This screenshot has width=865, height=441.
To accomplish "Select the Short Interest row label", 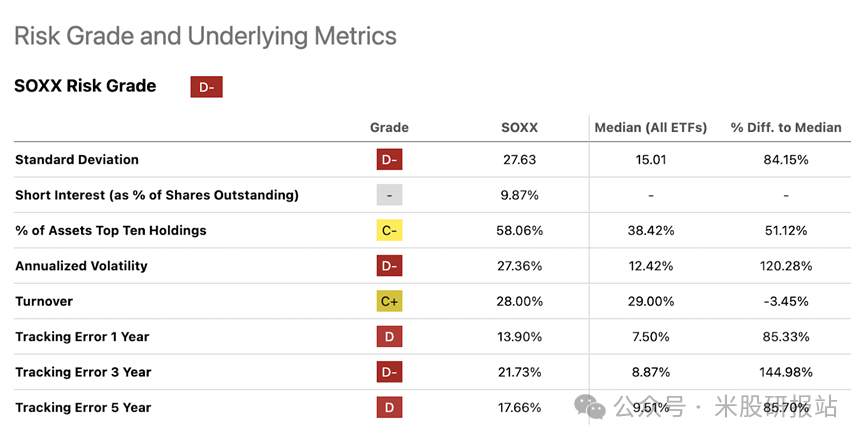I will [157, 195].
